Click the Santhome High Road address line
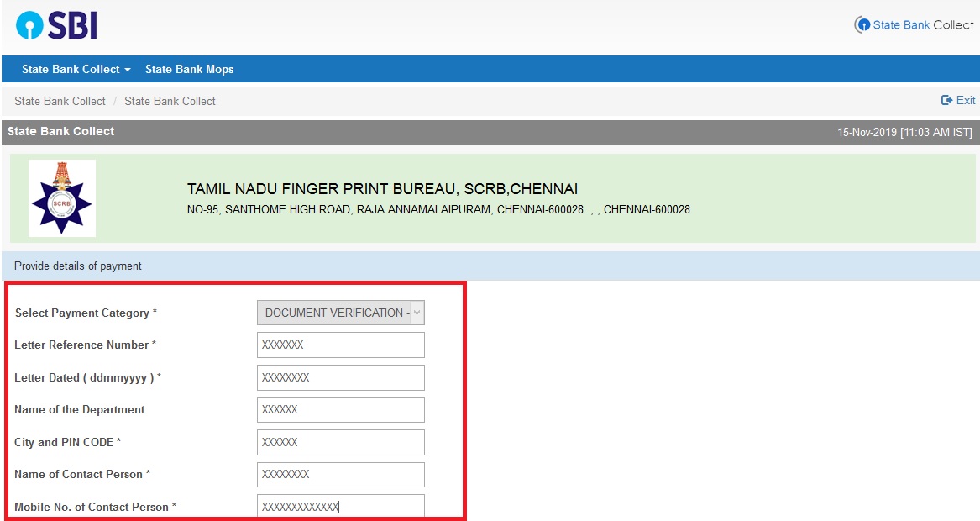This screenshot has height=521, width=980. pyautogui.click(x=438, y=209)
